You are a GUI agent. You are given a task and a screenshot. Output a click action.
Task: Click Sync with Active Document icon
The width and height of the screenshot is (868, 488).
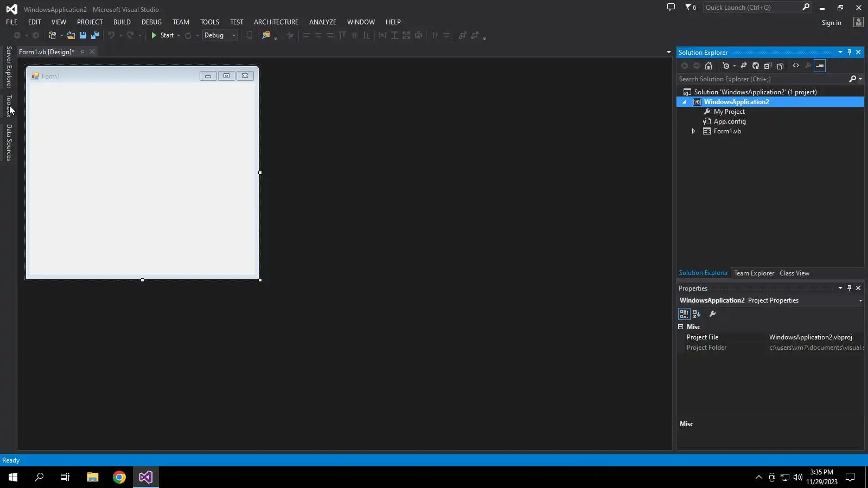click(744, 66)
